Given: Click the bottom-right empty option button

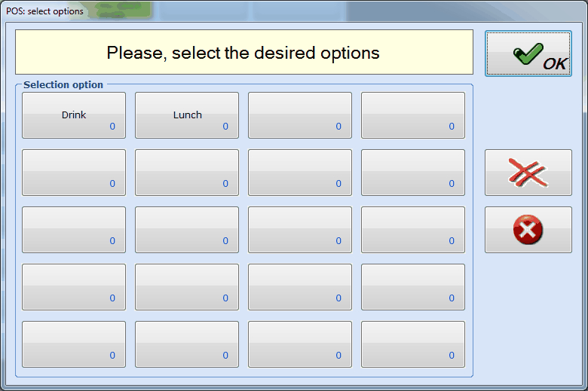Looking at the screenshot, I should (413, 344).
